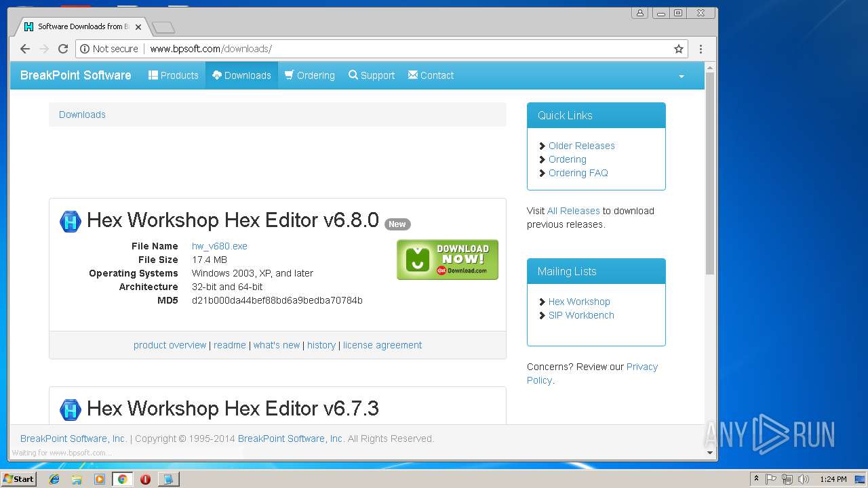The image size is (868, 488).
Task: Download hw_v680.exe file link
Action: tap(220, 246)
